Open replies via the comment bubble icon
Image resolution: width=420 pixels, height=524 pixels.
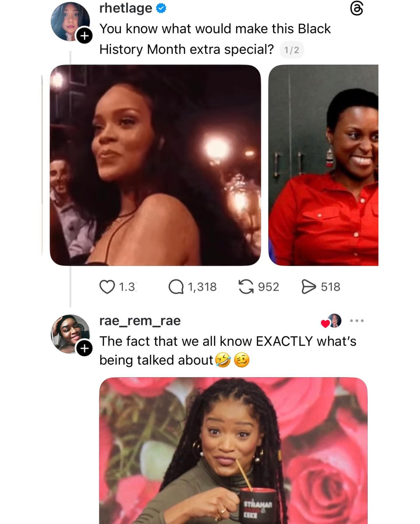coord(176,287)
